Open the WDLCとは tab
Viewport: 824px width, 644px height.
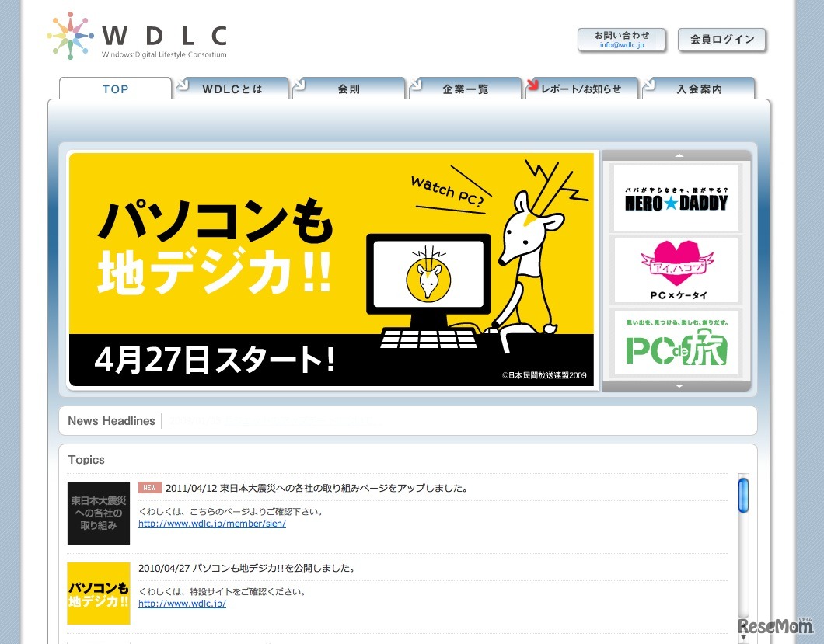[x=232, y=89]
